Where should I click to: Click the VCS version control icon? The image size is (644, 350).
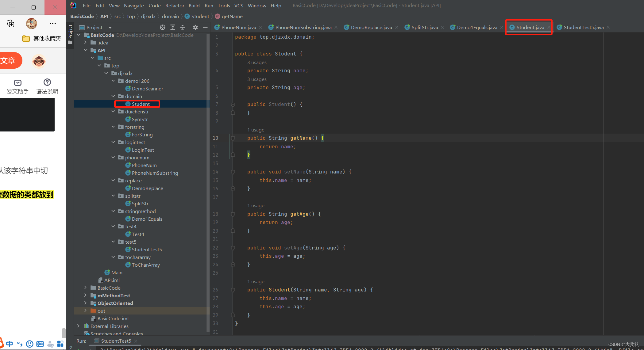pos(238,5)
